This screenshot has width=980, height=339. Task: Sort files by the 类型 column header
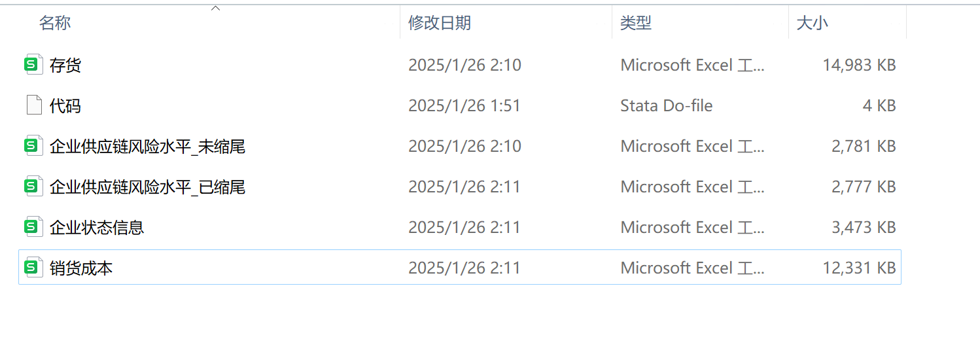(x=635, y=23)
